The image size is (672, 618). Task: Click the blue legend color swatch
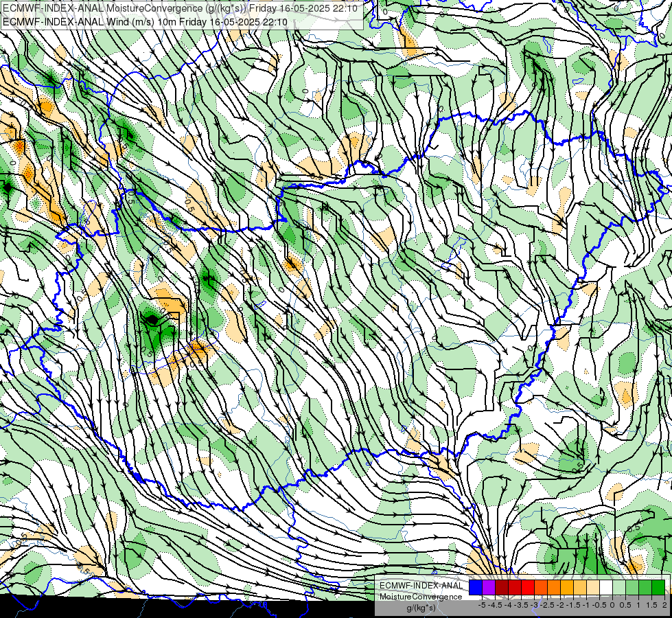click(x=476, y=588)
